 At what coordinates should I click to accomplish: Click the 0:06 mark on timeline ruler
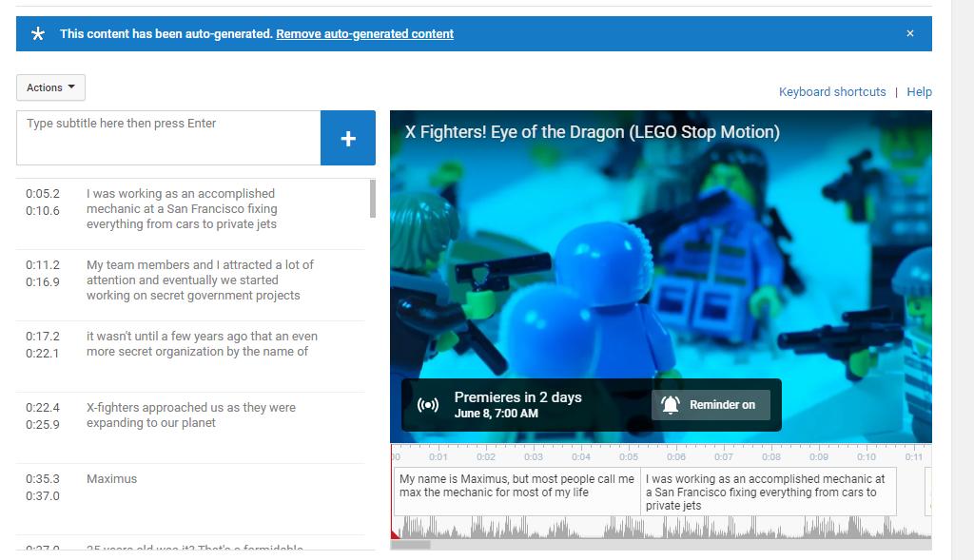pos(676,456)
